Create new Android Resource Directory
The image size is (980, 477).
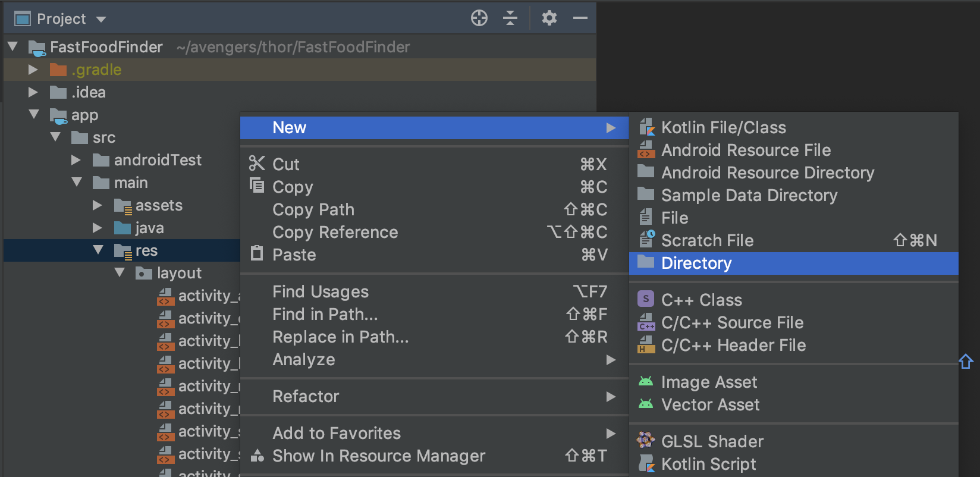pos(794,172)
